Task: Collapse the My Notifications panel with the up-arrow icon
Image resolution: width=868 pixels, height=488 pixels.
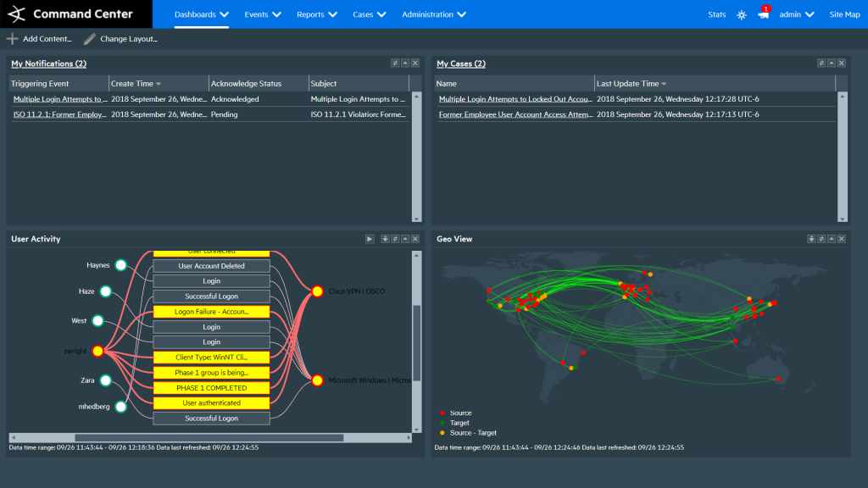Action: (405, 64)
